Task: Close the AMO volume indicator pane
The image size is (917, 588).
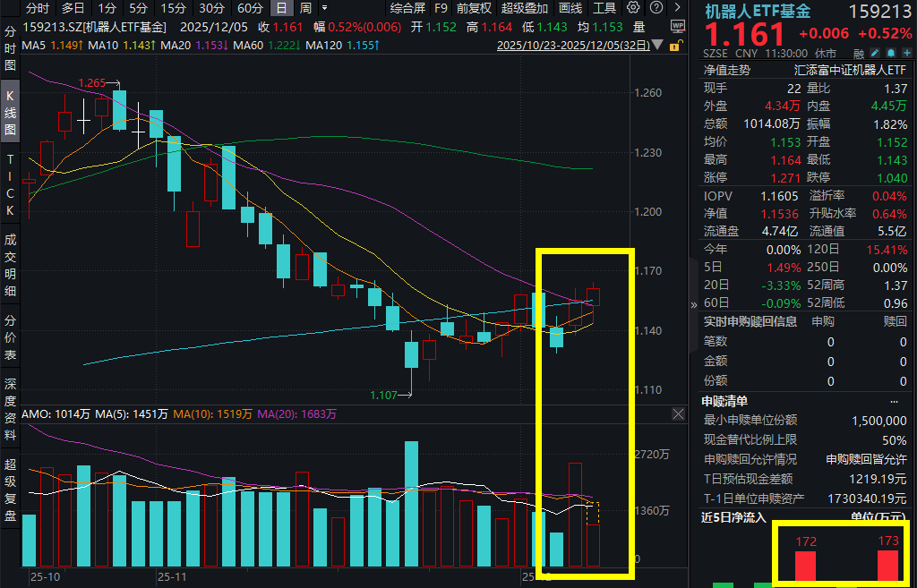Action: (678, 413)
